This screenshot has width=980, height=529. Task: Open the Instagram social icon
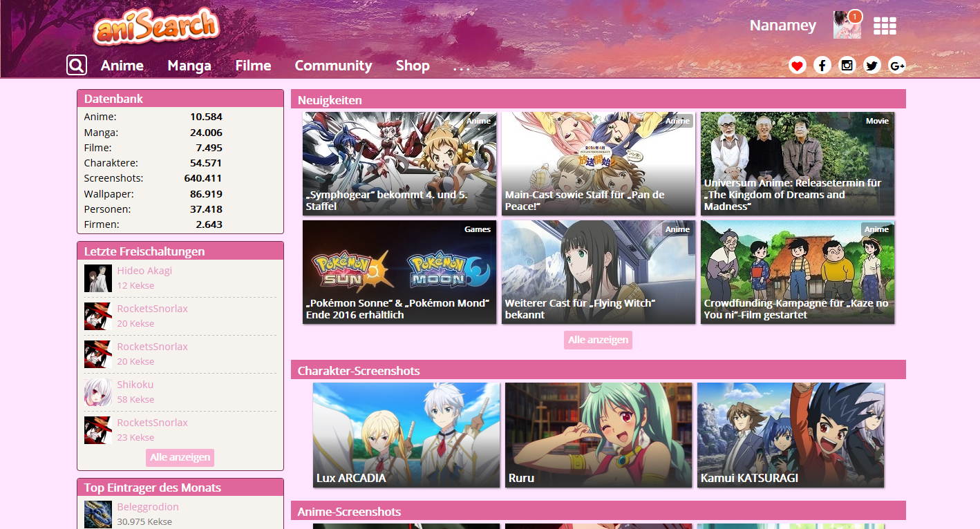(x=847, y=66)
